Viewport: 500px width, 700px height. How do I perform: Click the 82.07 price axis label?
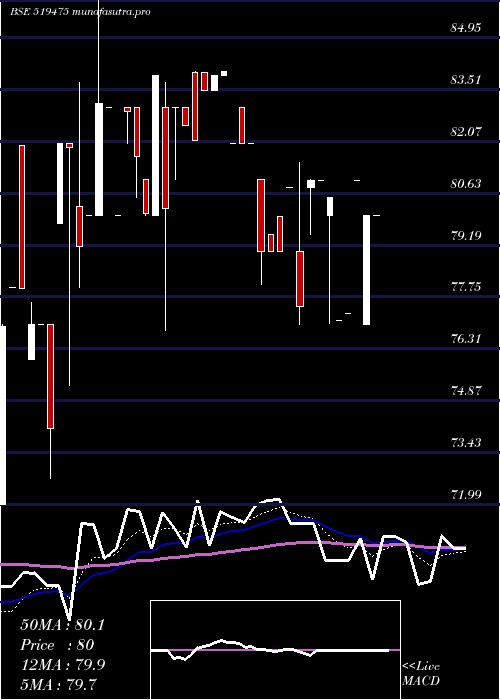(466, 132)
